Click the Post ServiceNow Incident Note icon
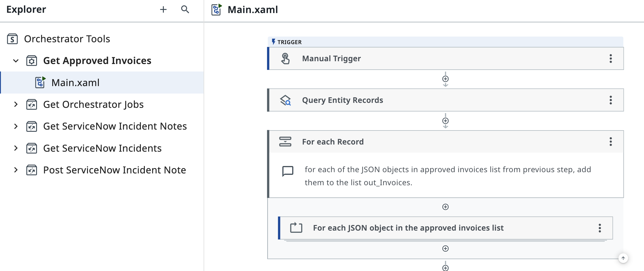The height and width of the screenshot is (271, 644). click(x=32, y=170)
